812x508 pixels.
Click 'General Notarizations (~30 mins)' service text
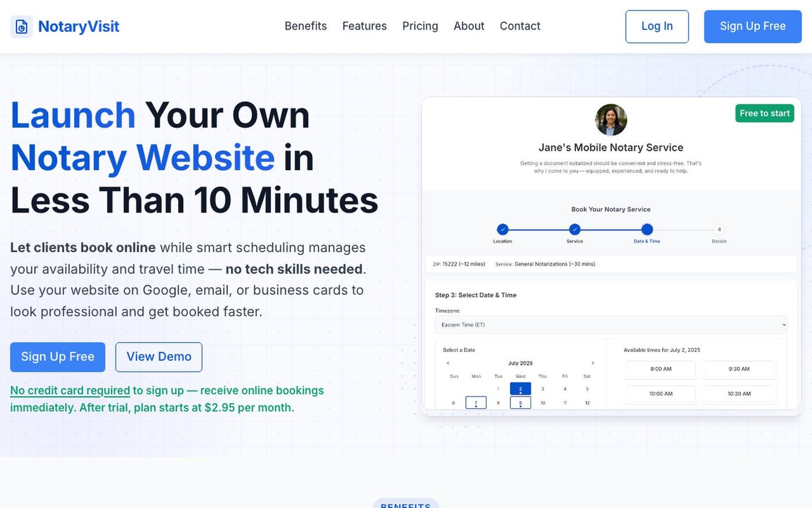click(x=554, y=264)
